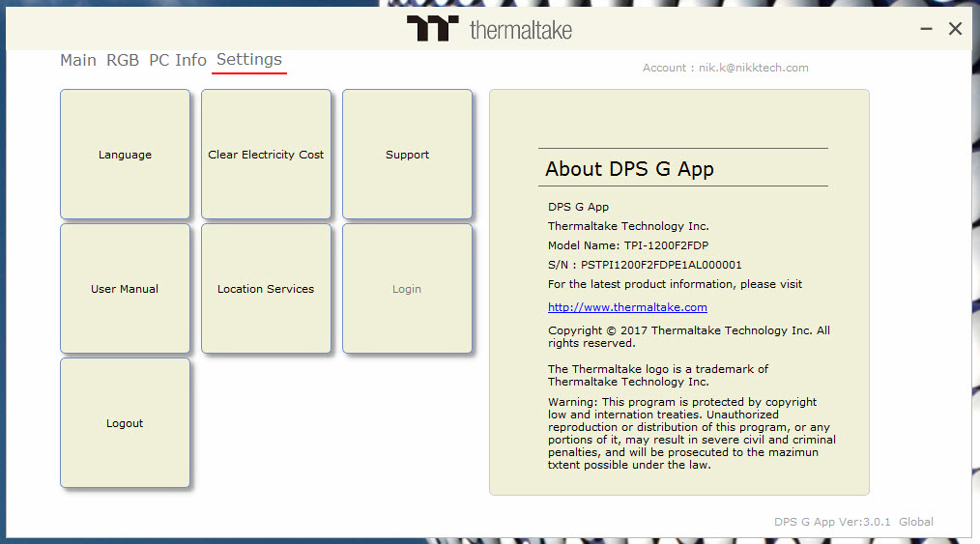
Task: Open the RGB tab
Action: (x=123, y=61)
